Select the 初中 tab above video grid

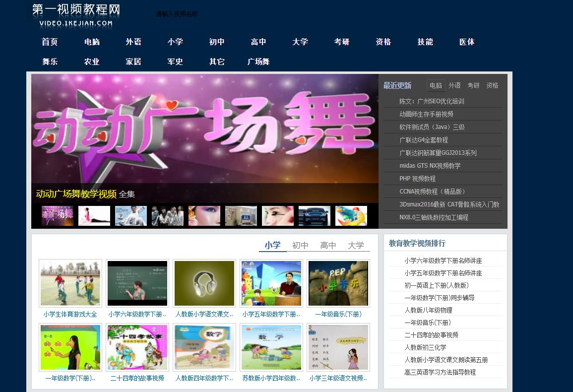click(x=300, y=245)
